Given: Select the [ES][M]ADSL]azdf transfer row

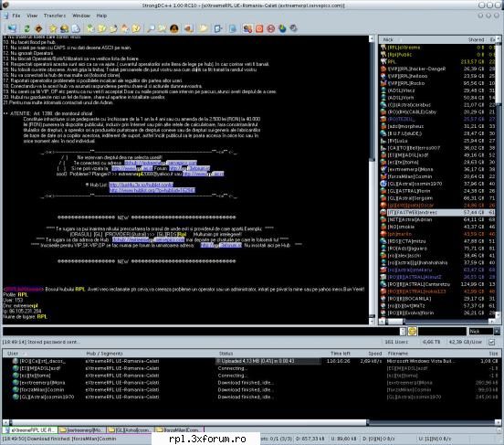Looking at the screenshot, I should tap(251, 368).
